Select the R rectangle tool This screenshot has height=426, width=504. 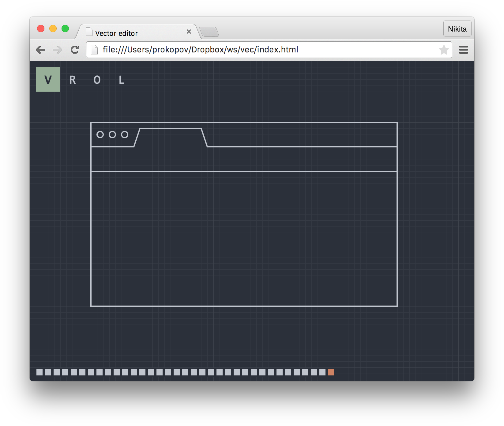point(73,80)
